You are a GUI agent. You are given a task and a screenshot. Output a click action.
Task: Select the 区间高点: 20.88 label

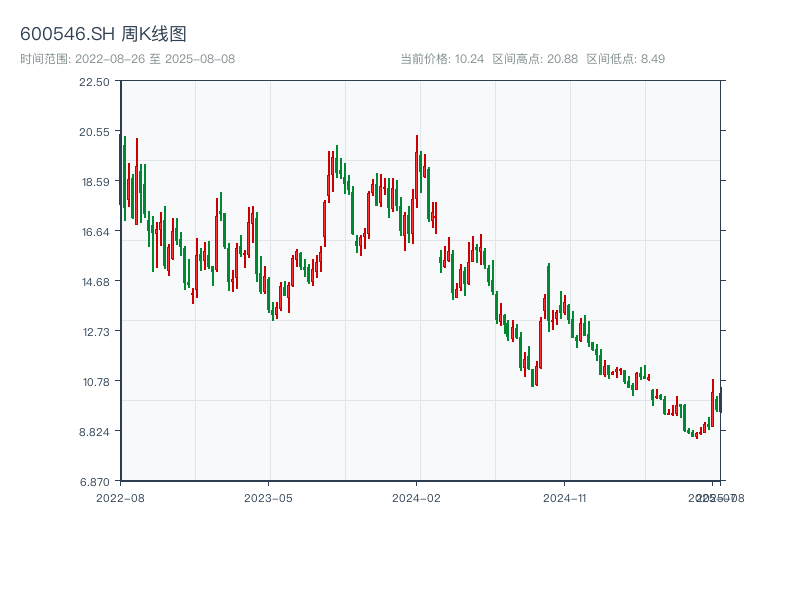point(535,59)
